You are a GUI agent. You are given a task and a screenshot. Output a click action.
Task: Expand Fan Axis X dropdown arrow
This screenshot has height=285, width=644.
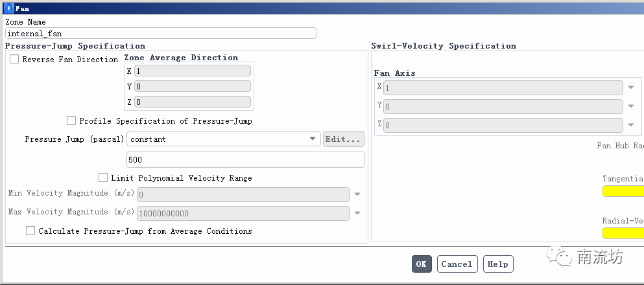[630, 87]
